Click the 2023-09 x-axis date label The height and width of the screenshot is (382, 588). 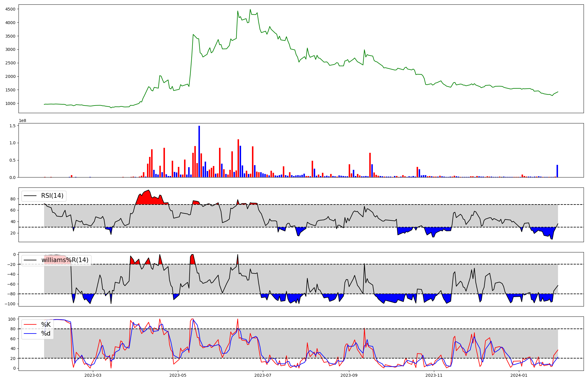pyautogui.click(x=349, y=375)
